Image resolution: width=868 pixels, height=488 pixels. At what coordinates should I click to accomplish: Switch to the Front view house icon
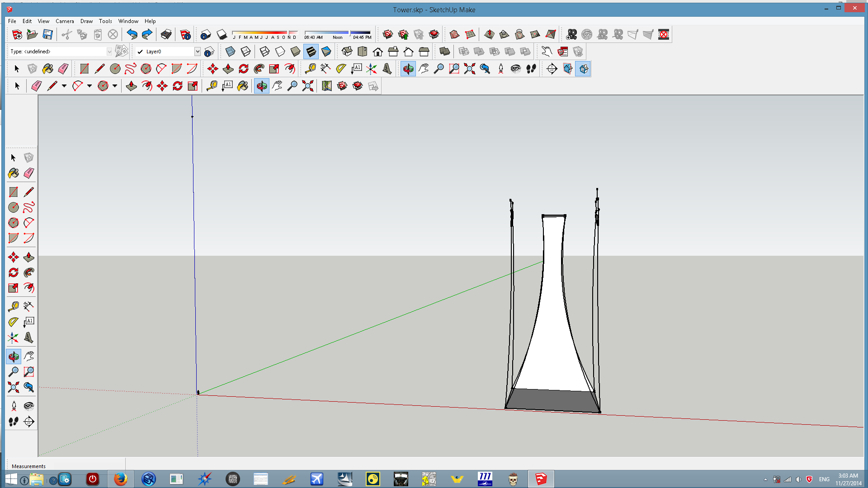click(377, 52)
